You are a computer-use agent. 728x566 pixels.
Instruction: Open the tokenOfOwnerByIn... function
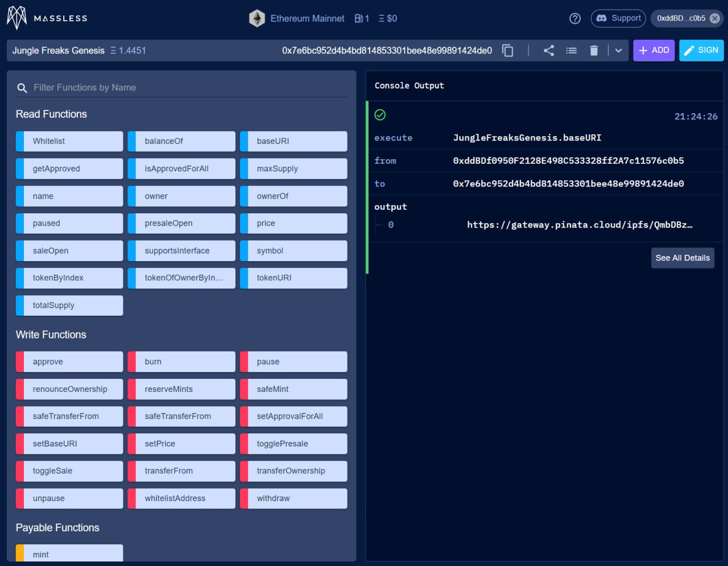(181, 278)
